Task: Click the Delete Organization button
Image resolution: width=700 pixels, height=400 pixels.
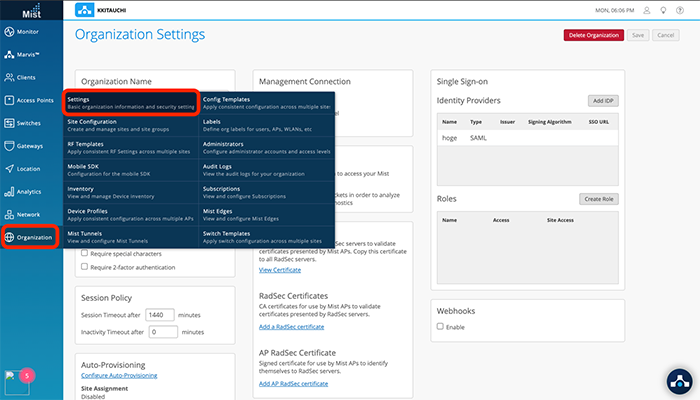Action: (593, 35)
